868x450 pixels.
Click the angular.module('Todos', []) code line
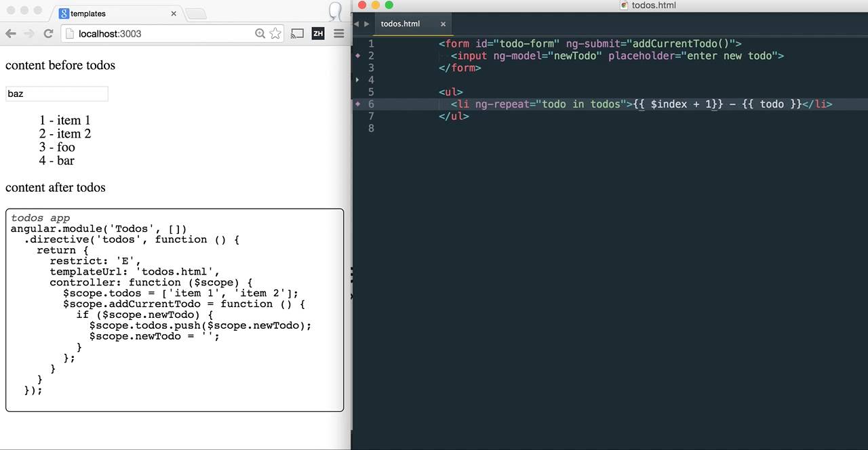[x=99, y=229]
